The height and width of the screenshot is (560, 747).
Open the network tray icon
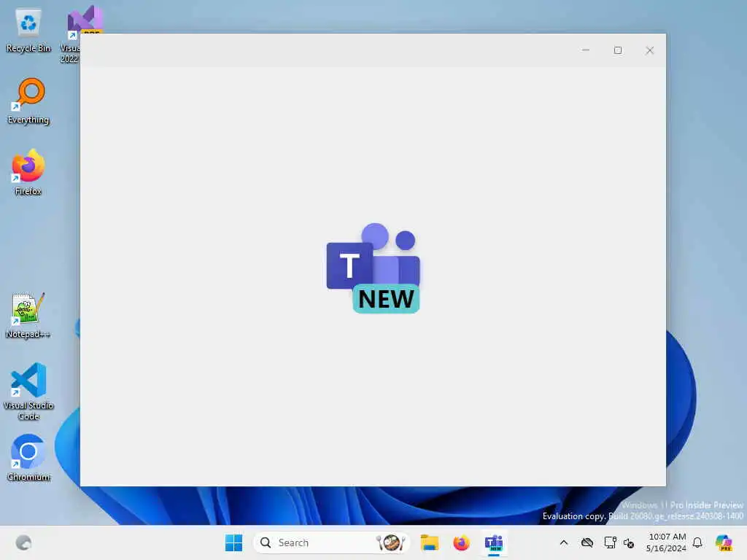[x=610, y=542]
